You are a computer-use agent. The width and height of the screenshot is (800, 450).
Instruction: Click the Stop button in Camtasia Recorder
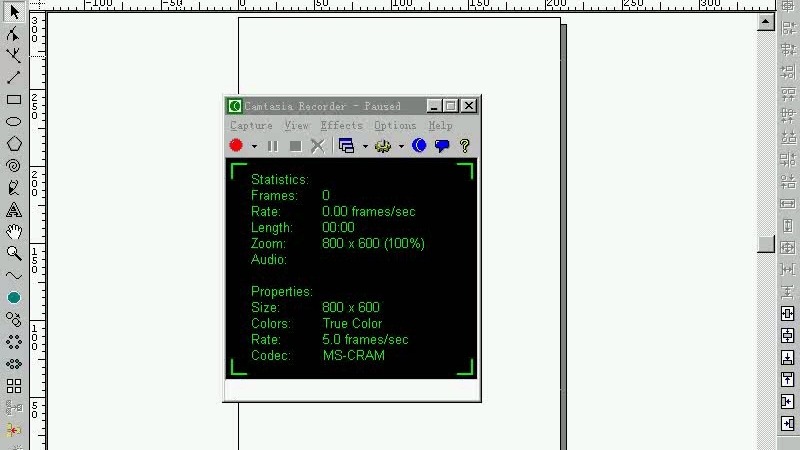(x=295, y=146)
